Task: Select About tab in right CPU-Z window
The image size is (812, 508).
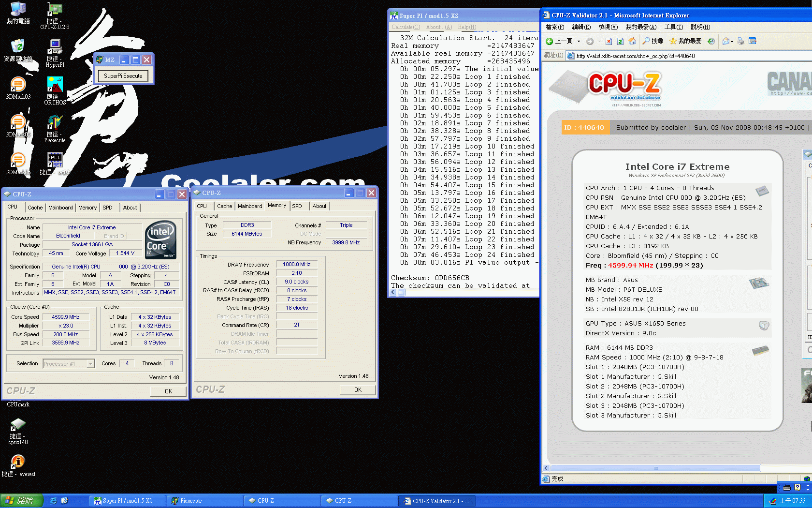Action: [x=319, y=206]
